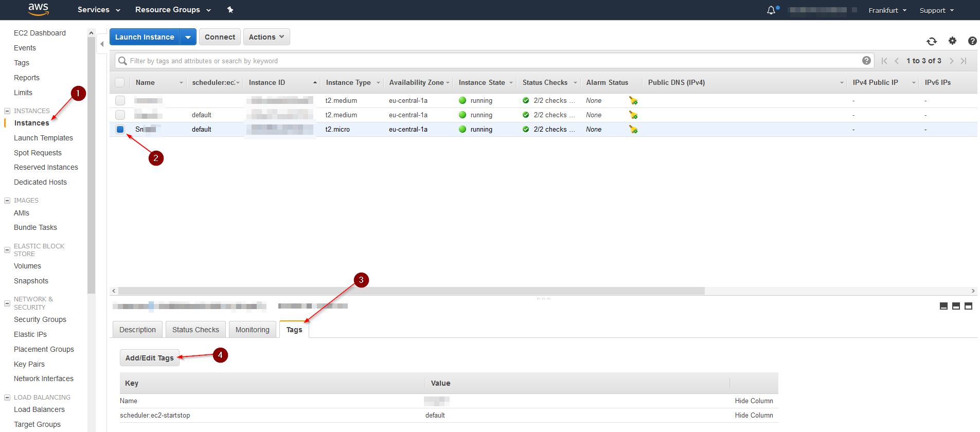Minimize the details pane layout icon
This screenshot has width=980, height=432.
[x=943, y=306]
